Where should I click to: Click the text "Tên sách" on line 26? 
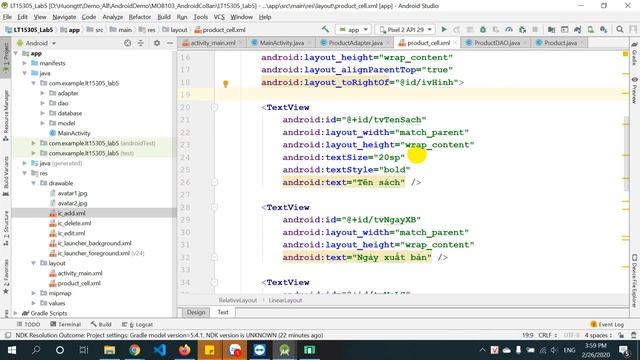point(381,182)
